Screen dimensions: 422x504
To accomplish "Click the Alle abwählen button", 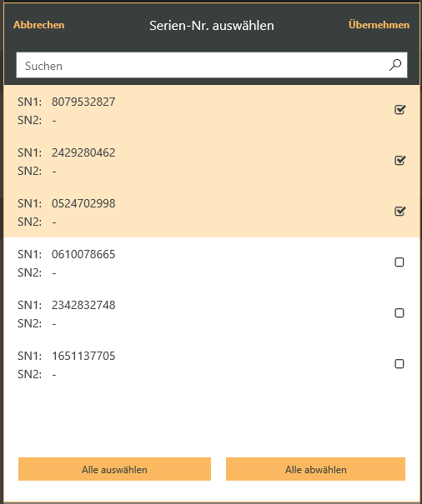I will [x=315, y=469].
